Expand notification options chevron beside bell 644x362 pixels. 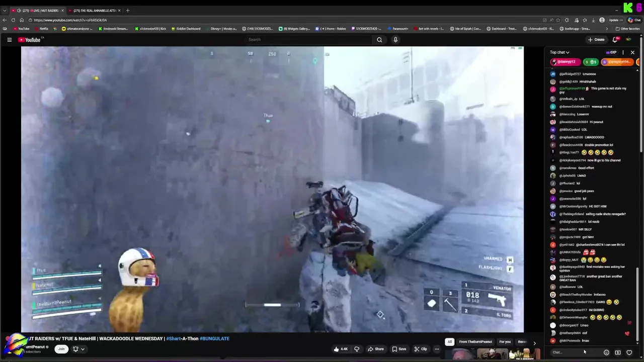83,349
